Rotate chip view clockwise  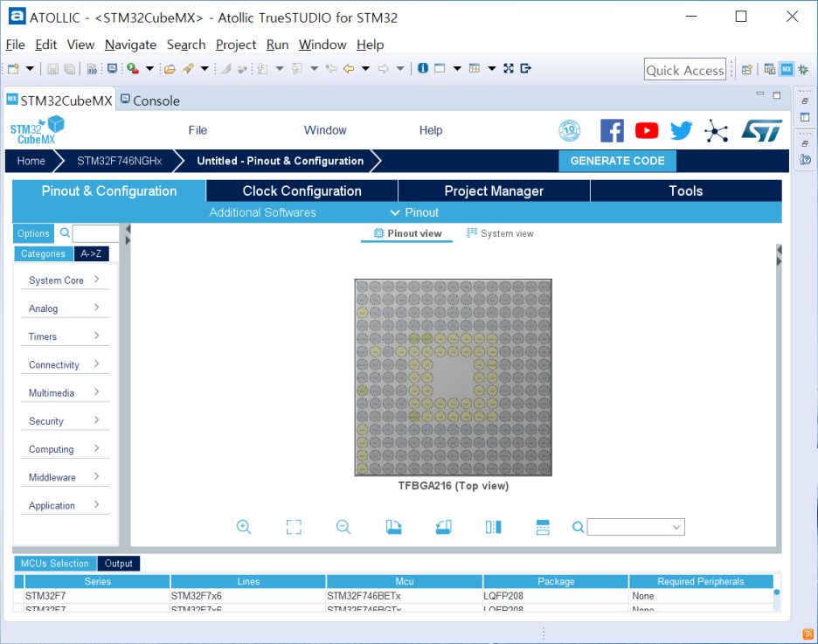(x=393, y=527)
